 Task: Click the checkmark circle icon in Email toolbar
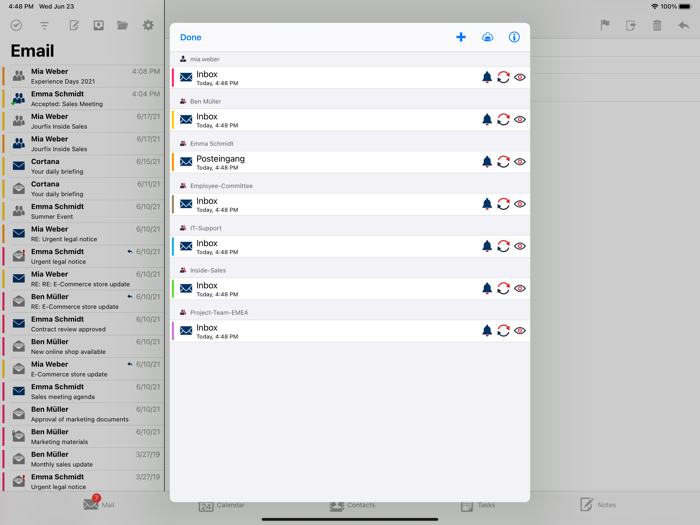click(x=17, y=25)
